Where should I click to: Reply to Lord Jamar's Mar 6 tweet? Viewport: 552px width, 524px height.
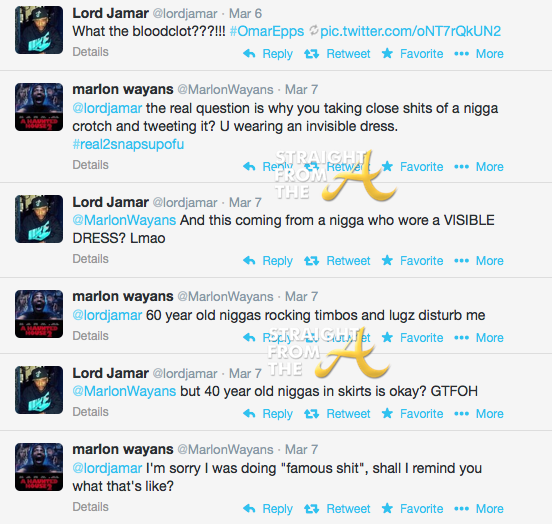(x=268, y=54)
